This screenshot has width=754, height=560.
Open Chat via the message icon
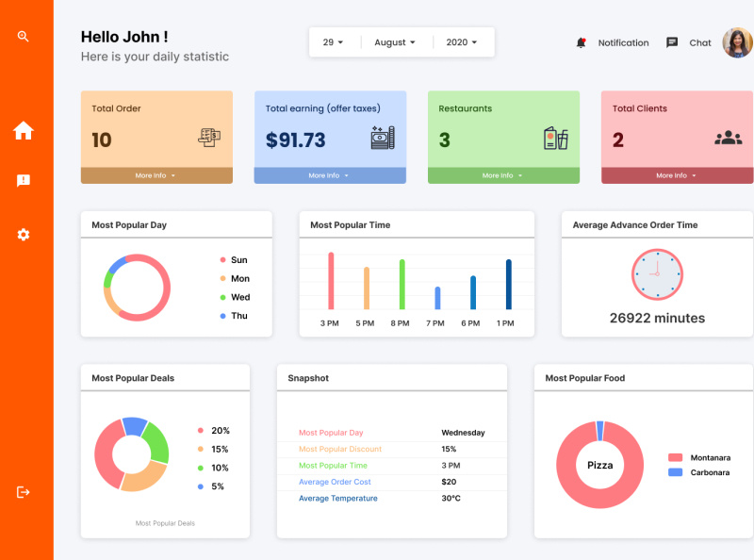click(x=672, y=41)
